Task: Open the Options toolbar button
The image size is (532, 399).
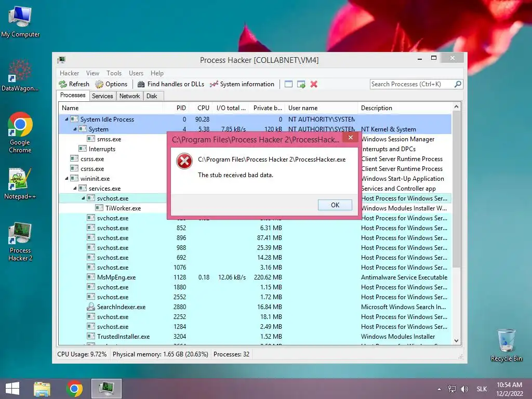Action: (111, 84)
